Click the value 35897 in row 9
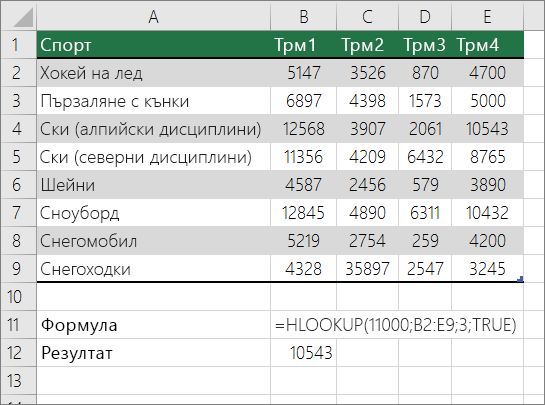545x405 pixels. click(367, 268)
